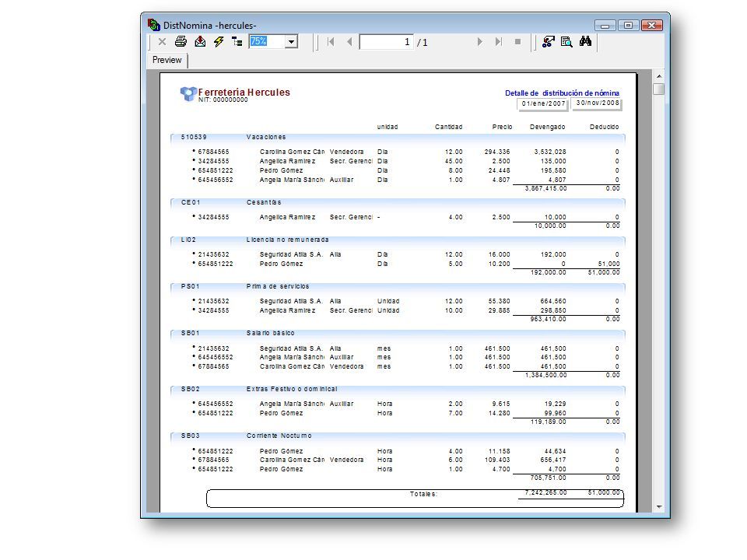Click the page number input field
The height and width of the screenshot is (560, 747).
387,42
